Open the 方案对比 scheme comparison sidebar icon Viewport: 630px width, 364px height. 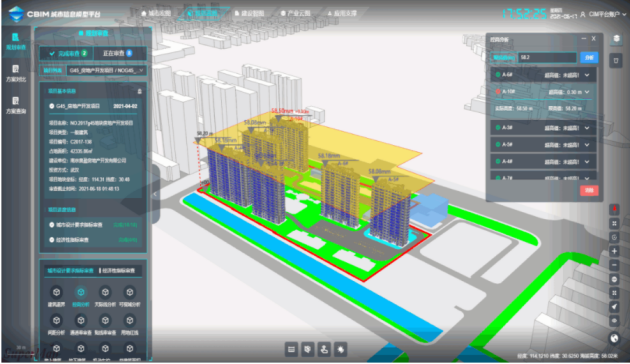(16, 73)
